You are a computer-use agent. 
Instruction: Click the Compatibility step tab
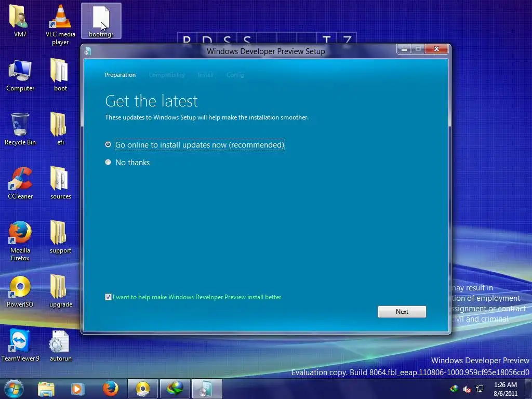click(167, 75)
